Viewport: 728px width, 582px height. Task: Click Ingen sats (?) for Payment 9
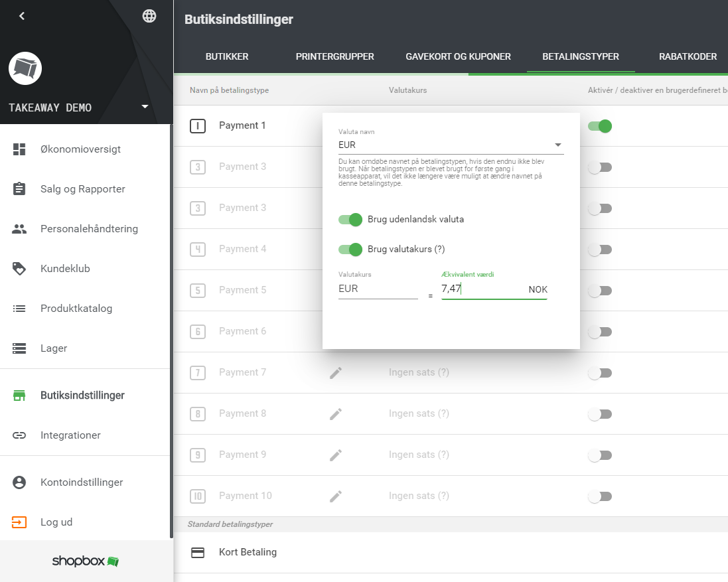click(419, 455)
